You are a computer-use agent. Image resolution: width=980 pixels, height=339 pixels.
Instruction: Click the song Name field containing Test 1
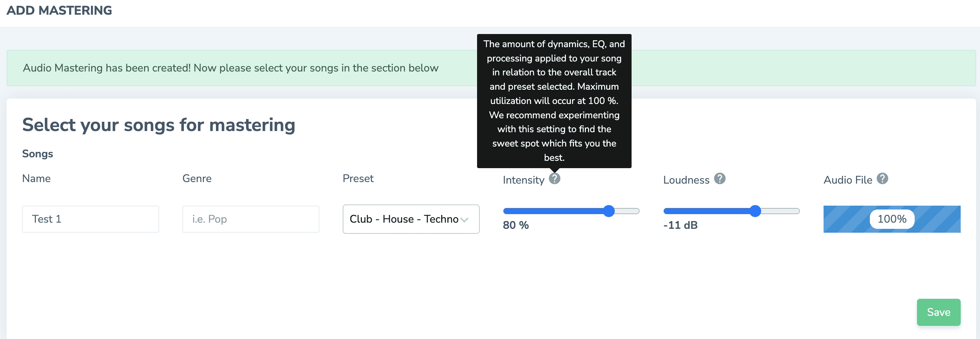click(x=90, y=219)
